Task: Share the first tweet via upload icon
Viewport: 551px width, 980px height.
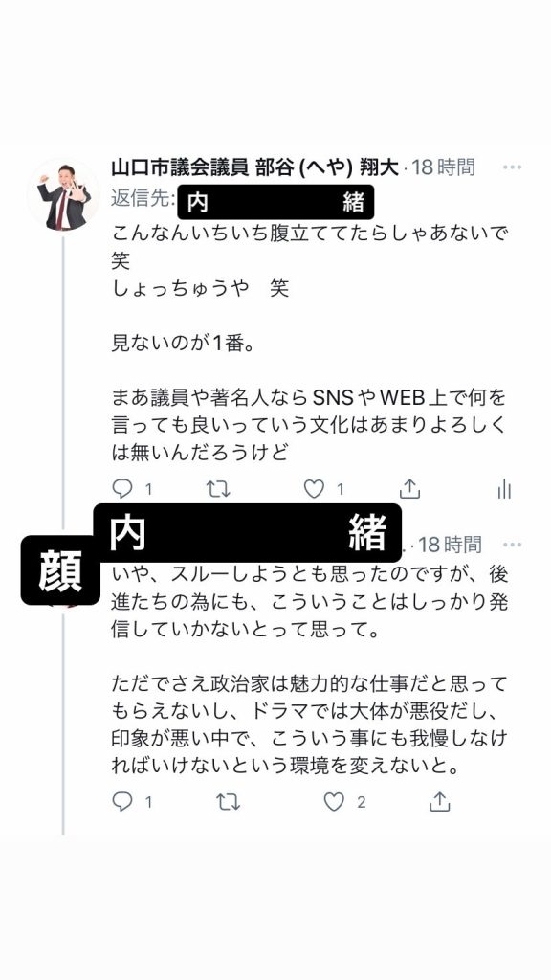Action: 409,489
